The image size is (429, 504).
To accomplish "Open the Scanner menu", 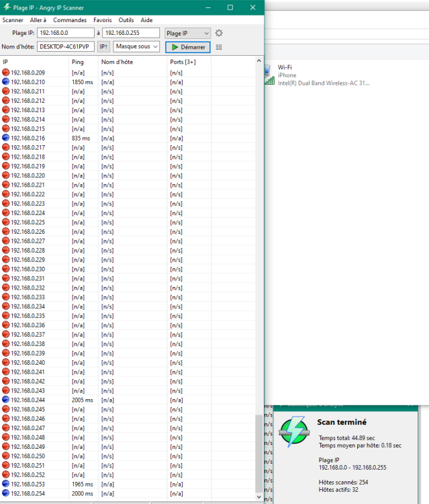I will pyautogui.click(x=13, y=20).
